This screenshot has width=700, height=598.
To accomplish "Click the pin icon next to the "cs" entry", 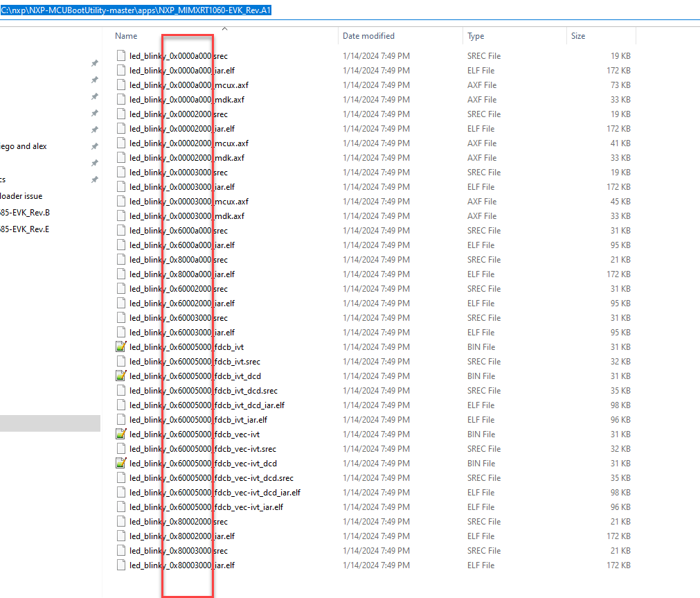I will [x=93, y=179].
